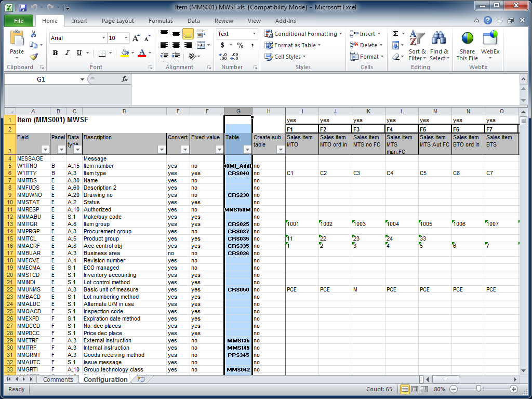Toggle Bold formatting
The height and width of the screenshot is (399, 532).
55,53
